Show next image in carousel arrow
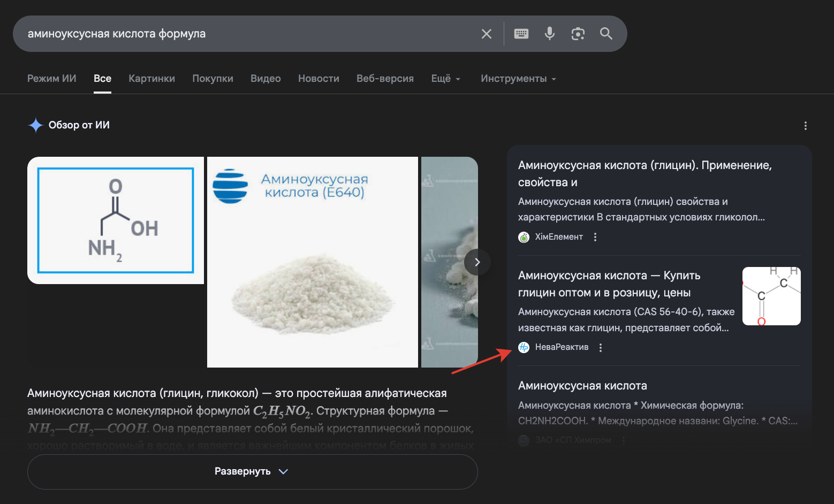 pyautogui.click(x=477, y=262)
